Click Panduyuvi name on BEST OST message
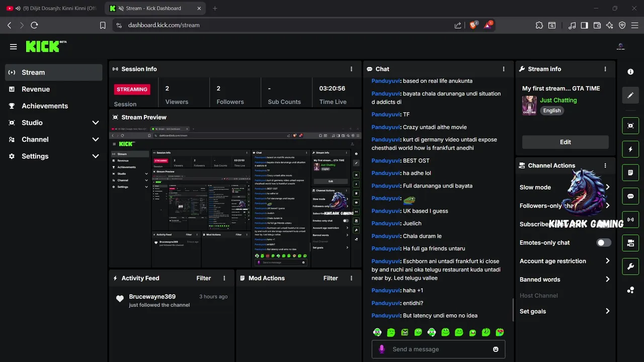 tap(386, 161)
